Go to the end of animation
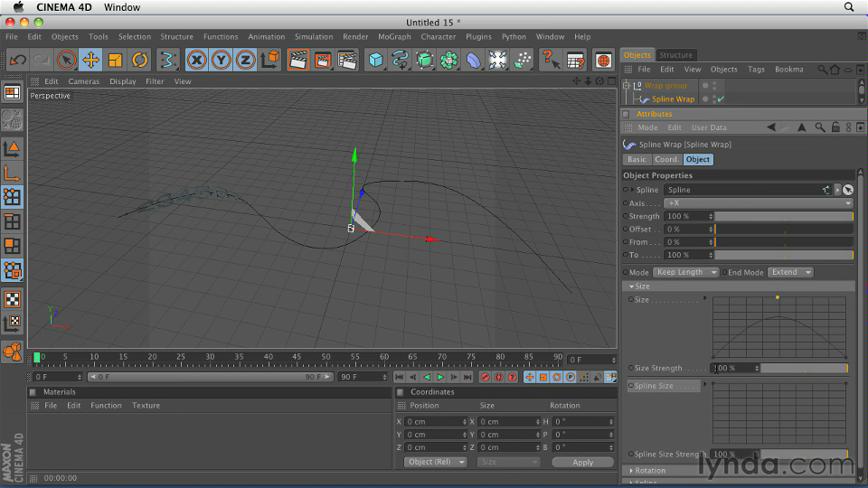This screenshot has height=488, width=868. point(467,378)
